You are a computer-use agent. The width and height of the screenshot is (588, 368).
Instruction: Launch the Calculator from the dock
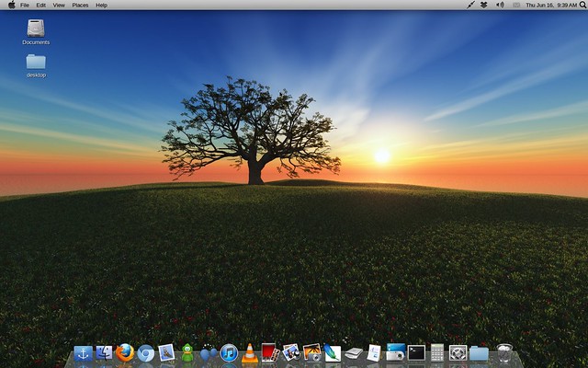tap(437, 353)
